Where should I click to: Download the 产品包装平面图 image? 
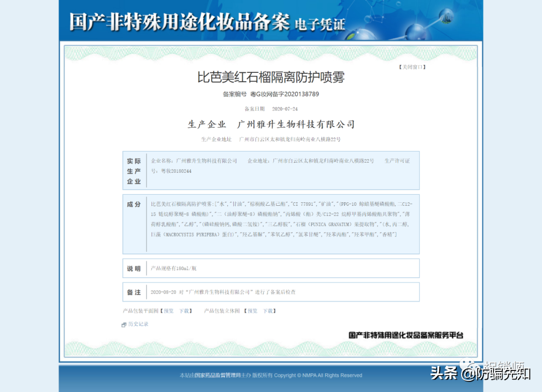184,311
